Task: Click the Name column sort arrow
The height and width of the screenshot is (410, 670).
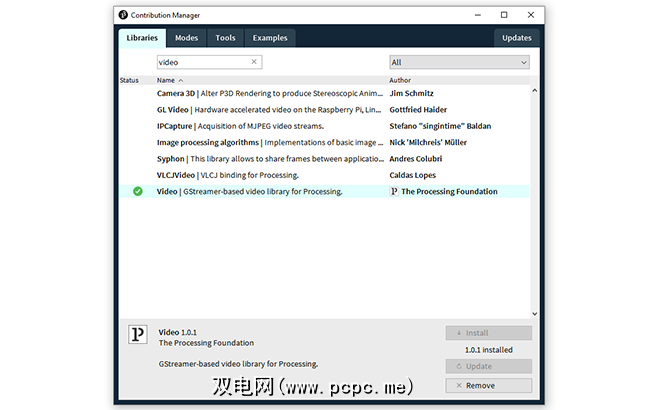Action: [x=181, y=80]
